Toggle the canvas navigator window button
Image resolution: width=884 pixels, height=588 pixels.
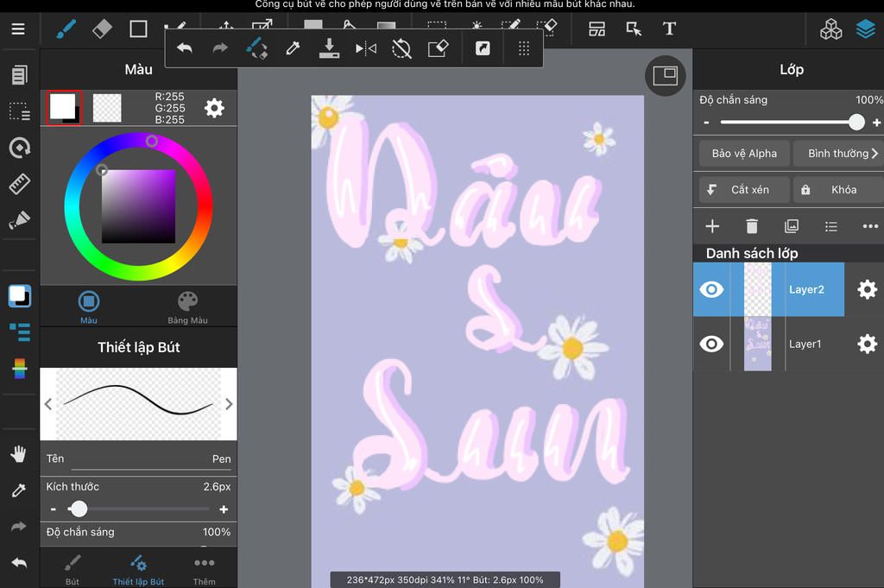click(x=666, y=75)
